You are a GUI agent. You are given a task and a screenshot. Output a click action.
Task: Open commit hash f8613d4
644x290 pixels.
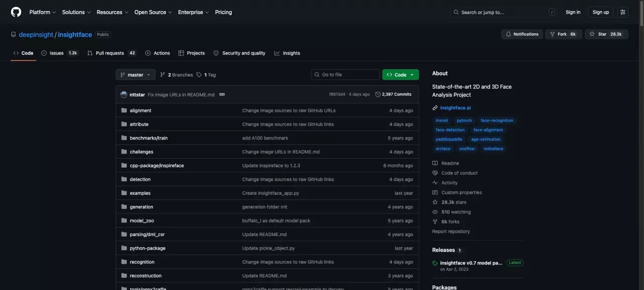click(337, 94)
